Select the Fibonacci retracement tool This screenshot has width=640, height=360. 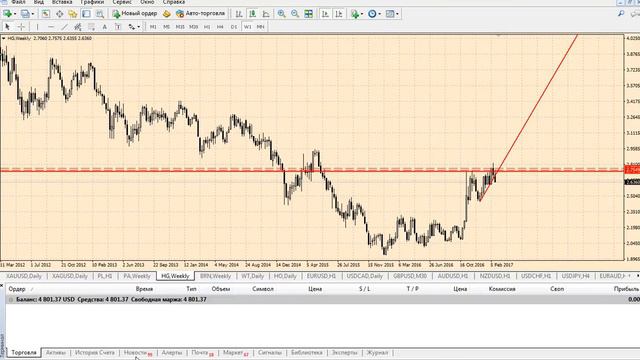click(x=91, y=27)
